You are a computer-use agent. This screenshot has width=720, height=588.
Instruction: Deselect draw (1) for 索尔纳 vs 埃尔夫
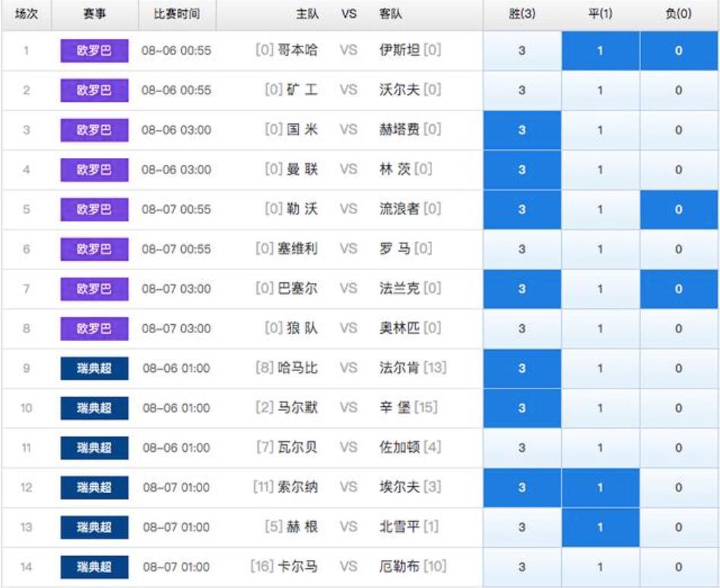[x=600, y=488]
